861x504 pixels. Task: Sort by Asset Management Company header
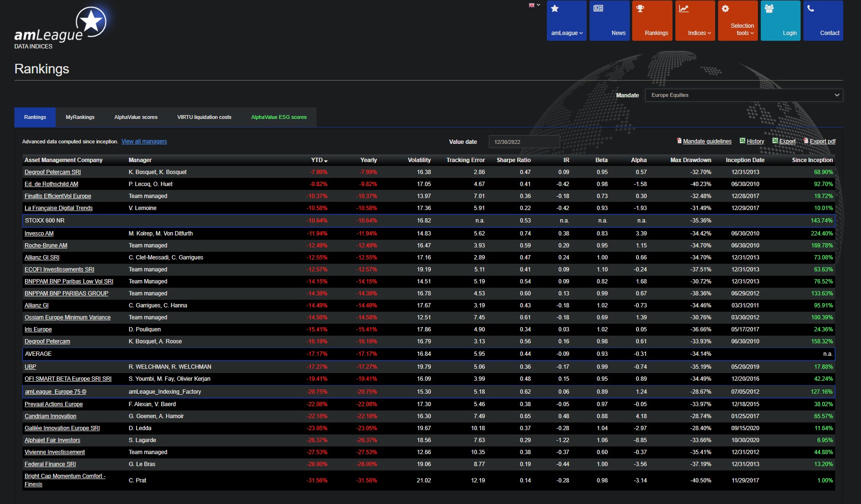tap(63, 160)
